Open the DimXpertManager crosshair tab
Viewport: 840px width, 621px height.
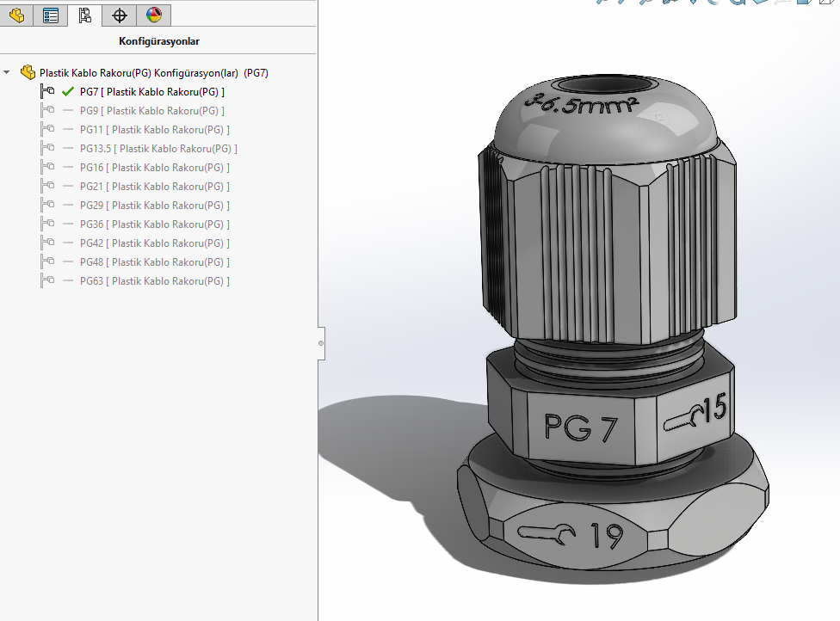(119, 15)
